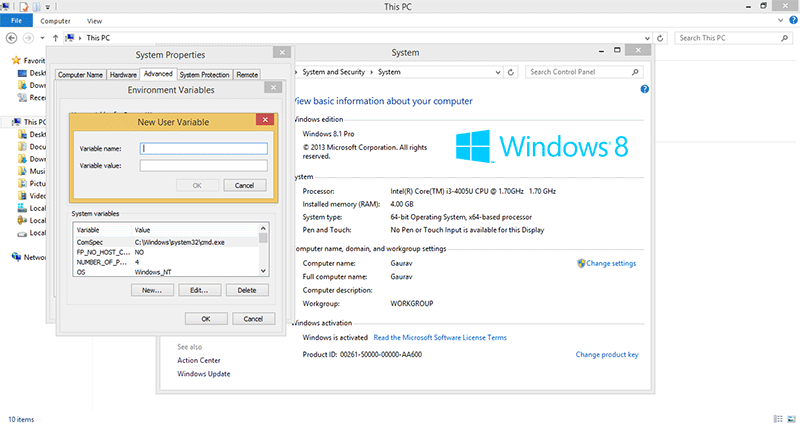The width and height of the screenshot is (800, 426).
Task: Click the System breadcrumb in address bar
Action: pyautogui.click(x=389, y=72)
